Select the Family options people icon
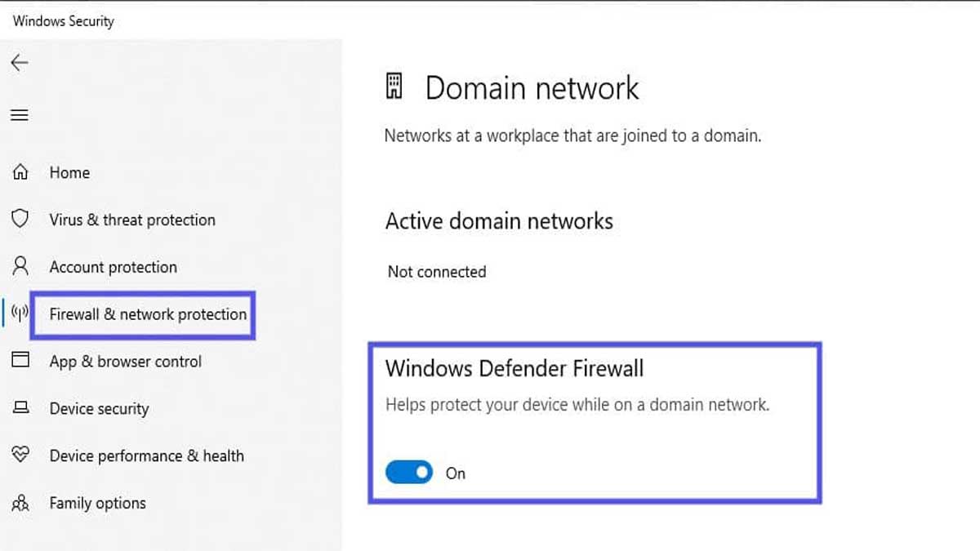This screenshot has height=551, width=980. (x=18, y=504)
